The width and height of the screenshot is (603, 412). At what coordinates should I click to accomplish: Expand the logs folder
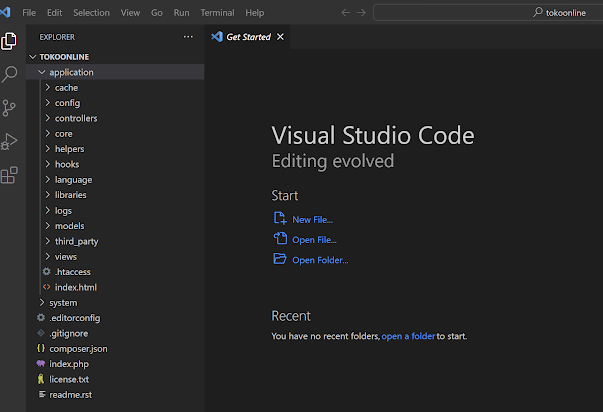tap(48, 210)
